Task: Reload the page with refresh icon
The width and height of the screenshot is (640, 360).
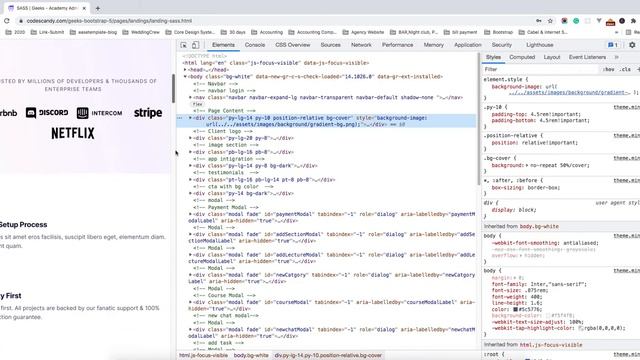Action: [x=7, y=21]
